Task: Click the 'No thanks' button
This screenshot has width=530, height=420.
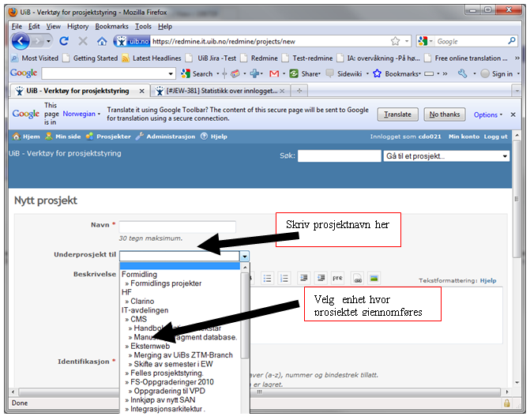Action: click(444, 114)
